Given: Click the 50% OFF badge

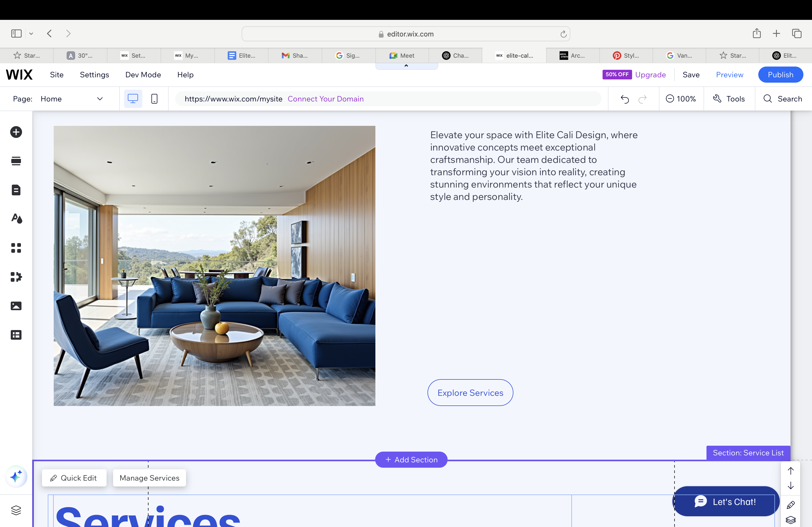Looking at the screenshot, I should [617, 74].
